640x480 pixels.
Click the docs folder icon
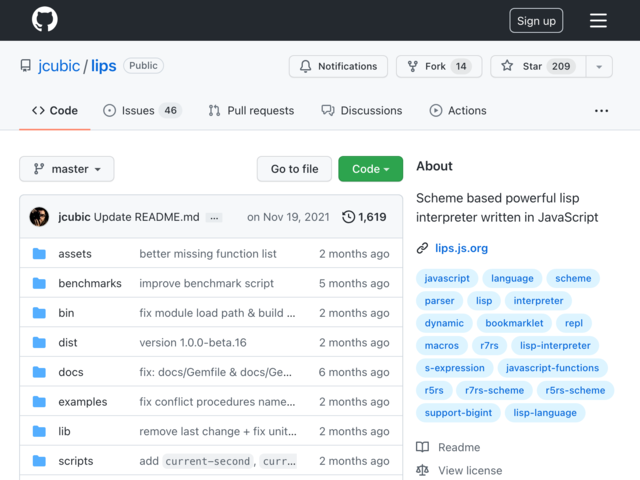click(39, 372)
